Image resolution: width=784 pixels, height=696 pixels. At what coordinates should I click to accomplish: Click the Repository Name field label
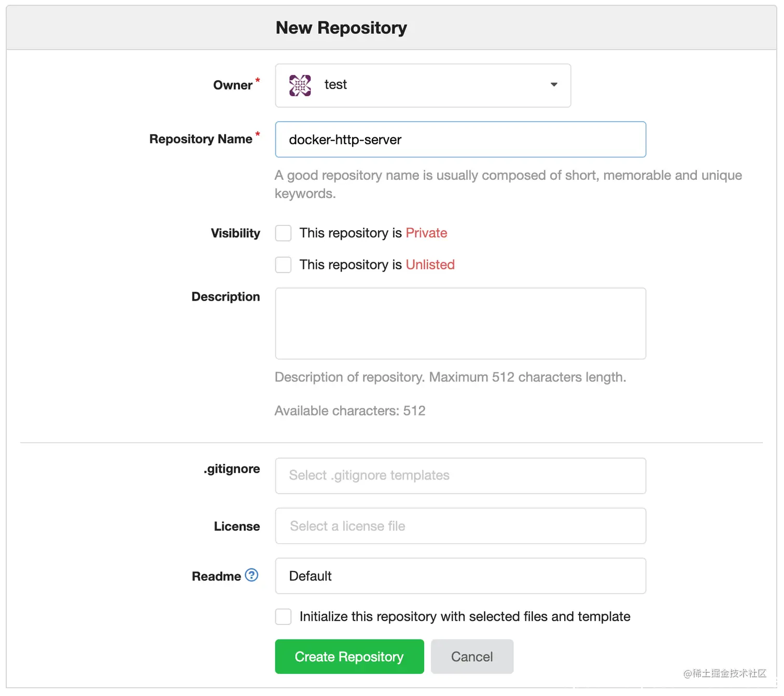pyautogui.click(x=201, y=139)
